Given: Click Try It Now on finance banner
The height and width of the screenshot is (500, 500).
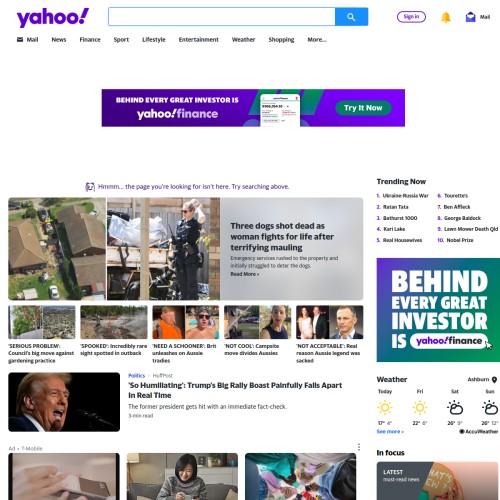Looking at the screenshot, I should 363,108.
